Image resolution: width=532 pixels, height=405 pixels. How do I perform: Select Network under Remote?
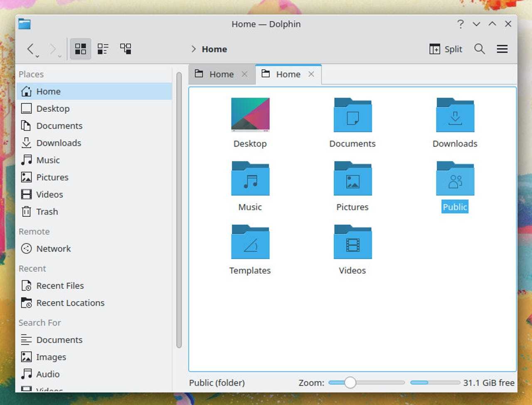pyautogui.click(x=53, y=249)
